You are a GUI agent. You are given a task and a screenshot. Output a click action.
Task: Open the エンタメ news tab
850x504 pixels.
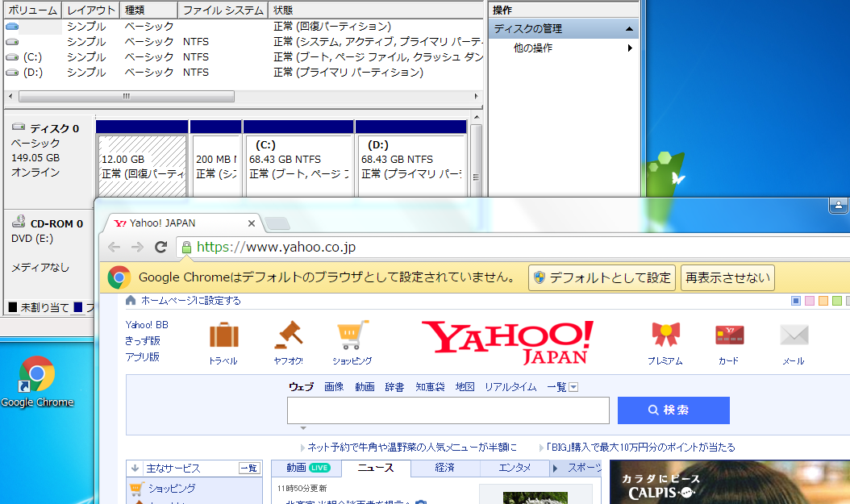tap(515, 468)
